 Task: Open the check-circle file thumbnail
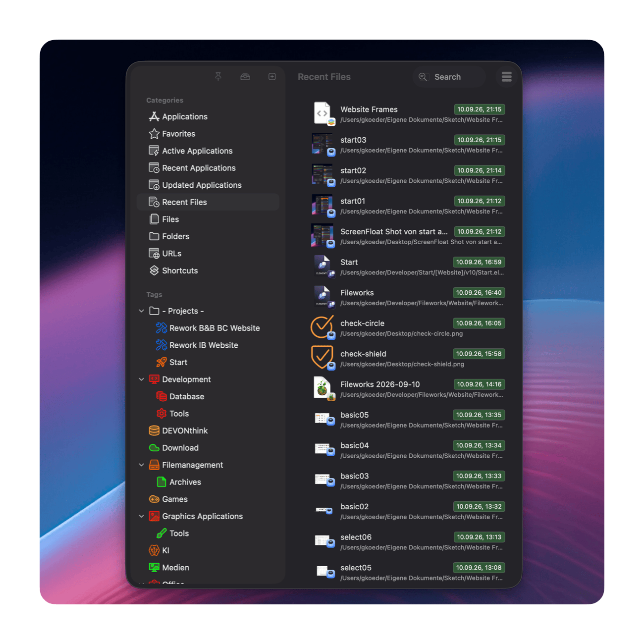322,328
